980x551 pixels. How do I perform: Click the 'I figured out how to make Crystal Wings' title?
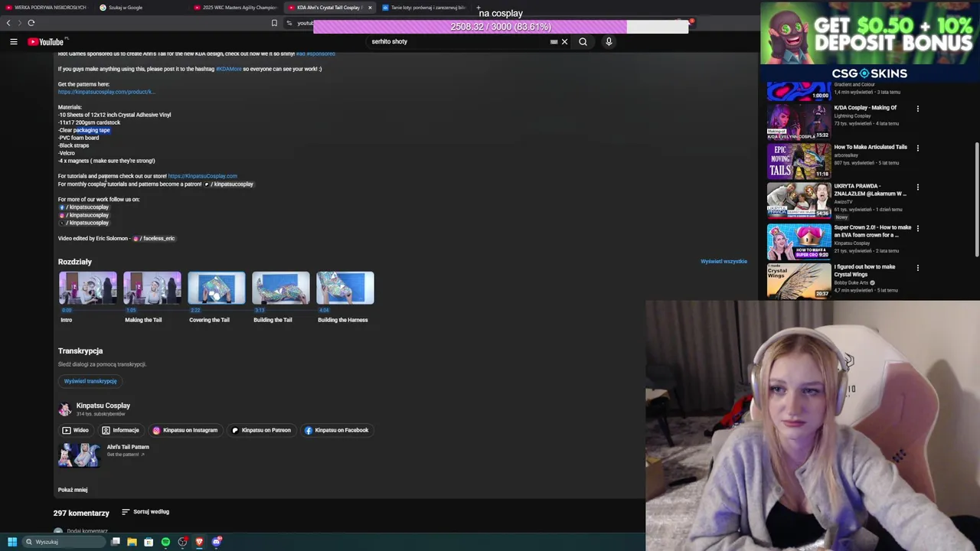tap(864, 271)
